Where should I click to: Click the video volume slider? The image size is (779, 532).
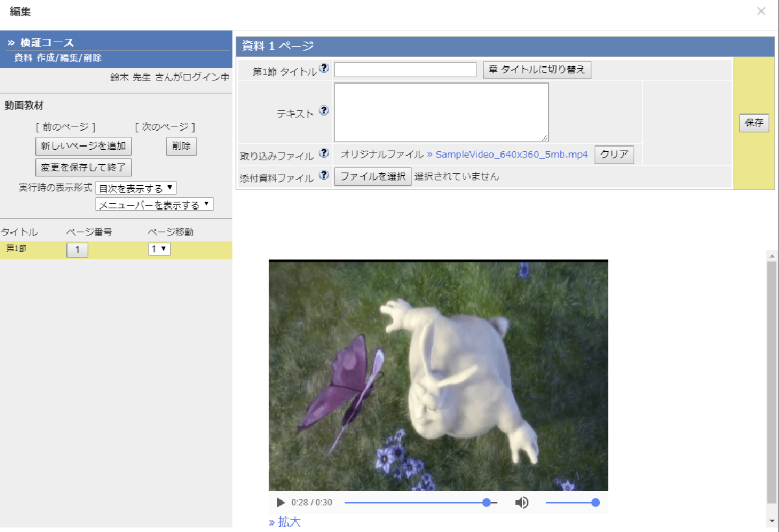tap(572, 503)
